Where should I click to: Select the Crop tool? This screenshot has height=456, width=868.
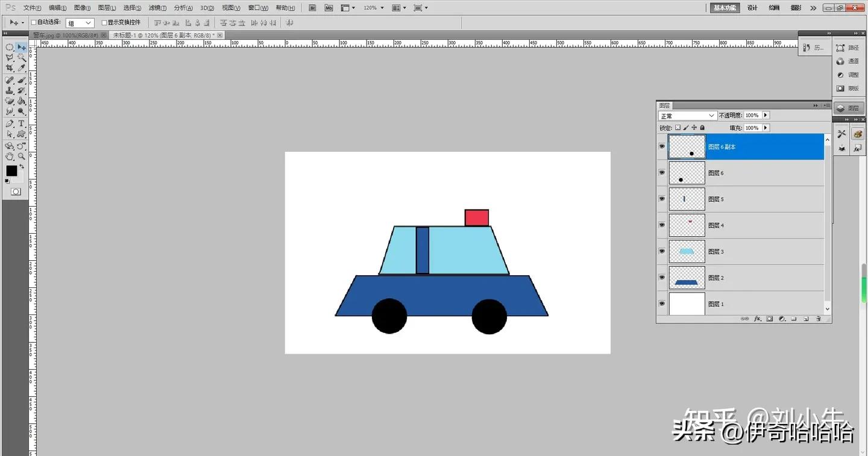pyautogui.click(x=10, y=68)
